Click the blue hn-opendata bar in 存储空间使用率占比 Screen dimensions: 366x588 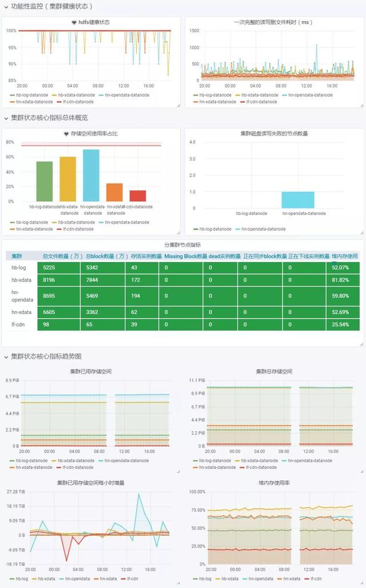pos(91,176)
